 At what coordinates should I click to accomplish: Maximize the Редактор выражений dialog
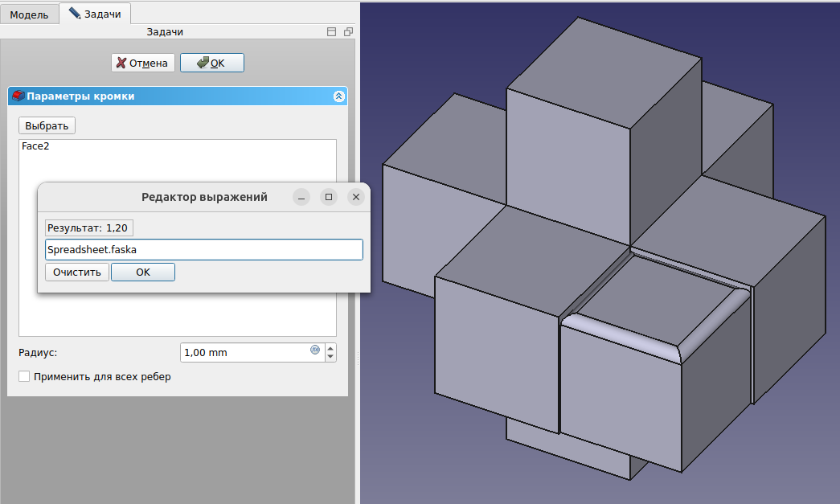point(329,197)
